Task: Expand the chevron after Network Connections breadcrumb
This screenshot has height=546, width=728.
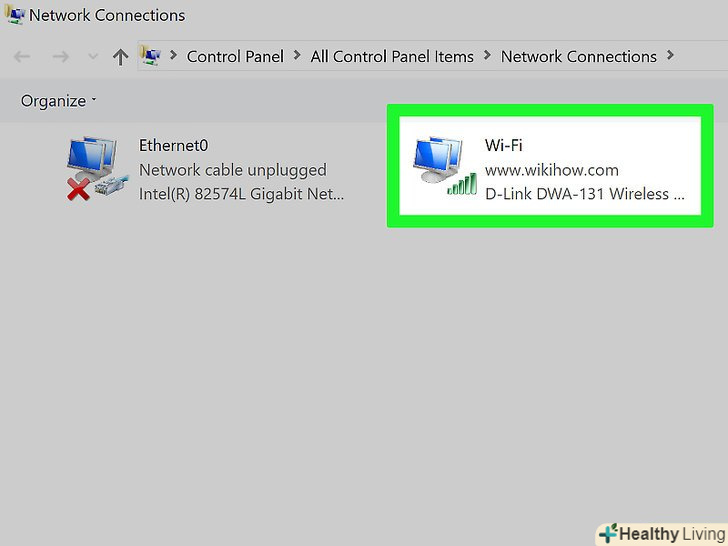Action: pyautogui.click(x=670, y=56)
